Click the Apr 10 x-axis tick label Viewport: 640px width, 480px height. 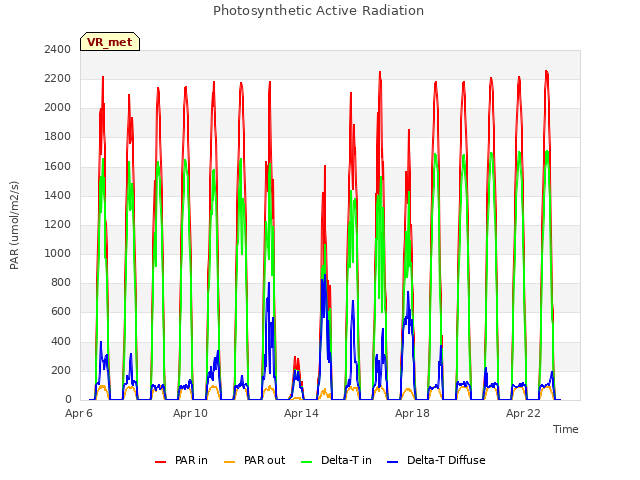click(190, 413)
